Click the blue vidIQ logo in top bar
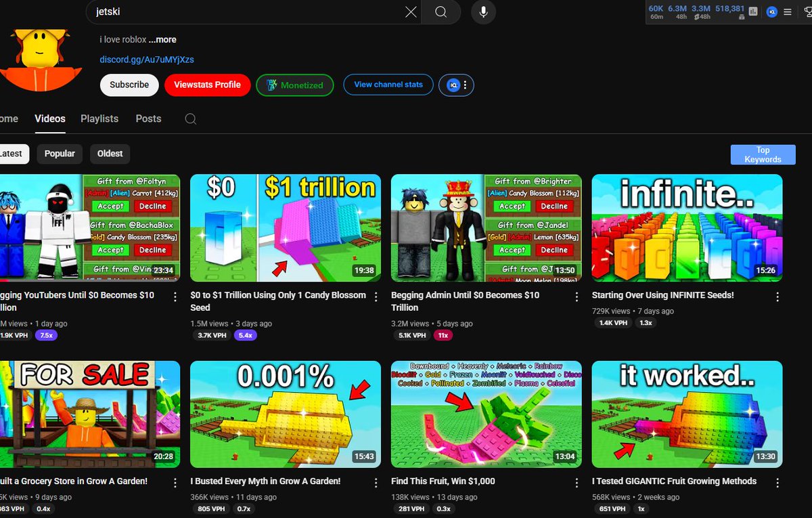The width and height of the screenshot is (812, 518). 772,12
